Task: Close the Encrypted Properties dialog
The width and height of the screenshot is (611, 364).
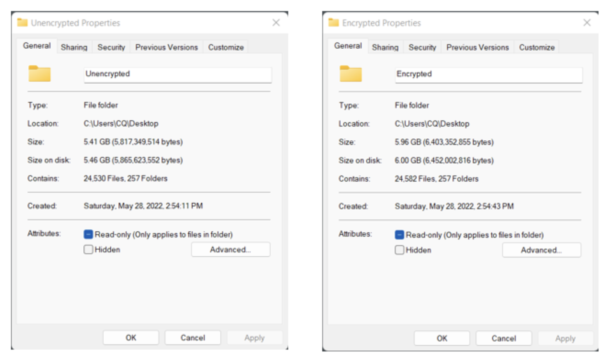Action: pyautogui.click(x=587, y=23)
